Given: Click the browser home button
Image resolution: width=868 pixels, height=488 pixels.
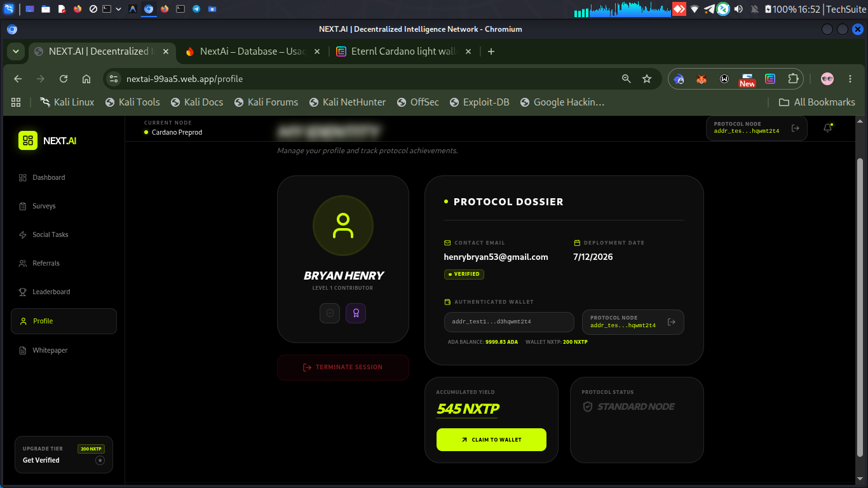Looking at the screenshot, I should (86, 79).
